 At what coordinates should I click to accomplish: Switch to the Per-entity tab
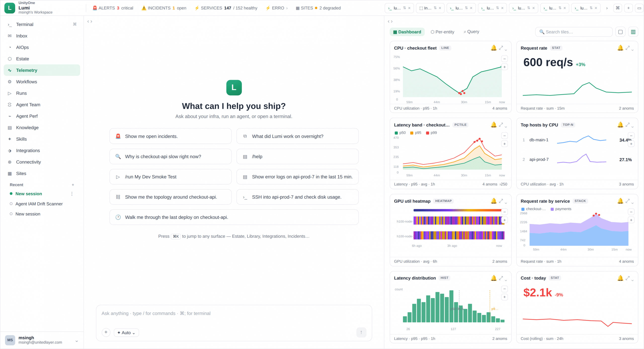tap(442, 32)
